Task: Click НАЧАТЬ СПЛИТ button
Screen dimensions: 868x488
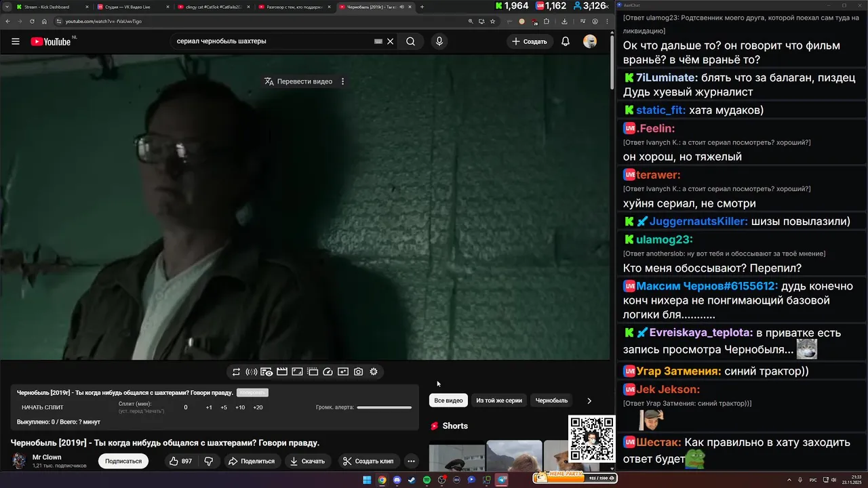Action: coord(43,407)
